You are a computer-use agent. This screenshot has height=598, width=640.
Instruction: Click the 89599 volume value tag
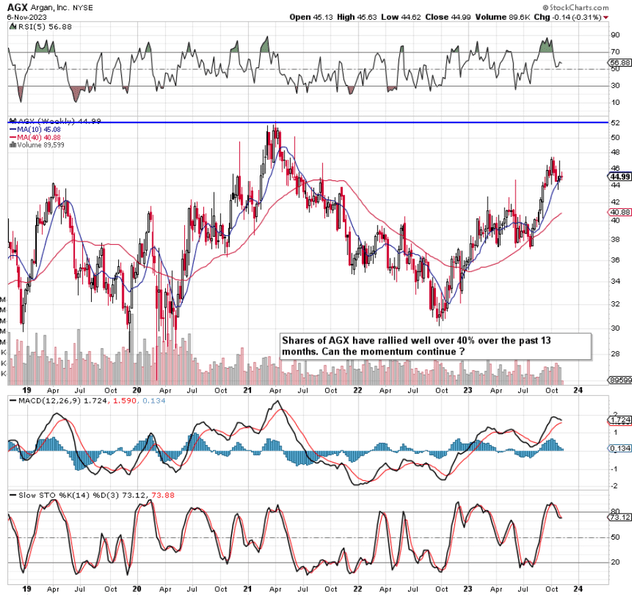pos(620,380)
